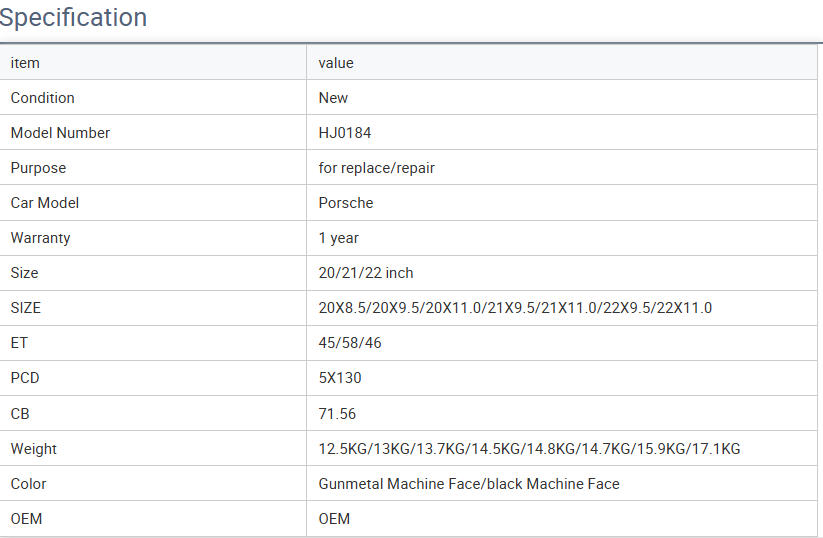
Task: Click the 'New' condition value
Action: 333,98
